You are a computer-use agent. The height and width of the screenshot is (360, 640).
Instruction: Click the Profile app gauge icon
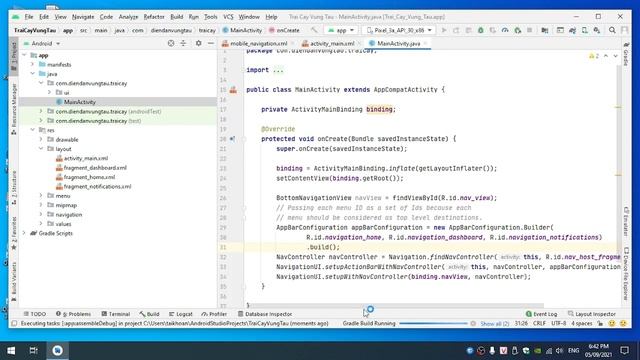(x=505, y=30)
